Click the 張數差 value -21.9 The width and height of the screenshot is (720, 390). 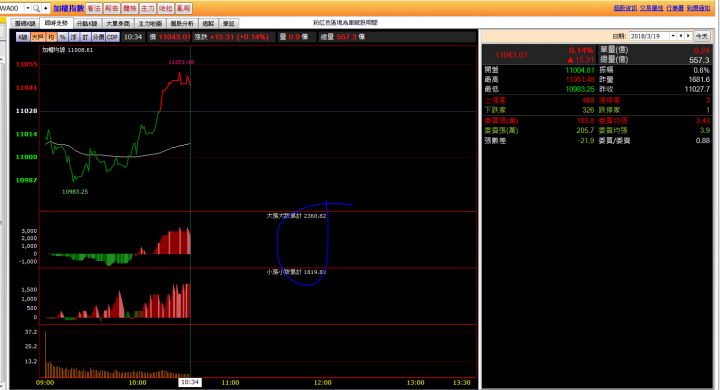586,141
